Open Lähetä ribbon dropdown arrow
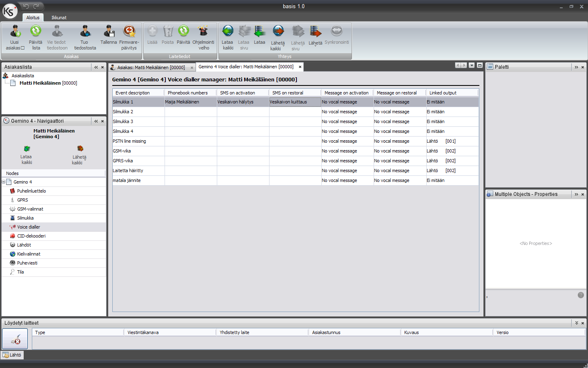588x368 pixels. 315,46
